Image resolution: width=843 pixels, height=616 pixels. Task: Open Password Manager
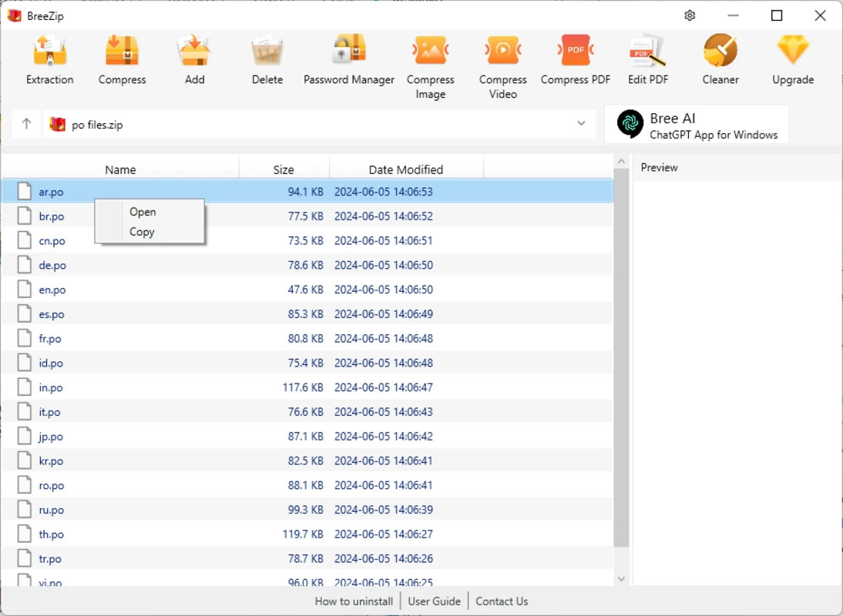click(x=349, y=60)
